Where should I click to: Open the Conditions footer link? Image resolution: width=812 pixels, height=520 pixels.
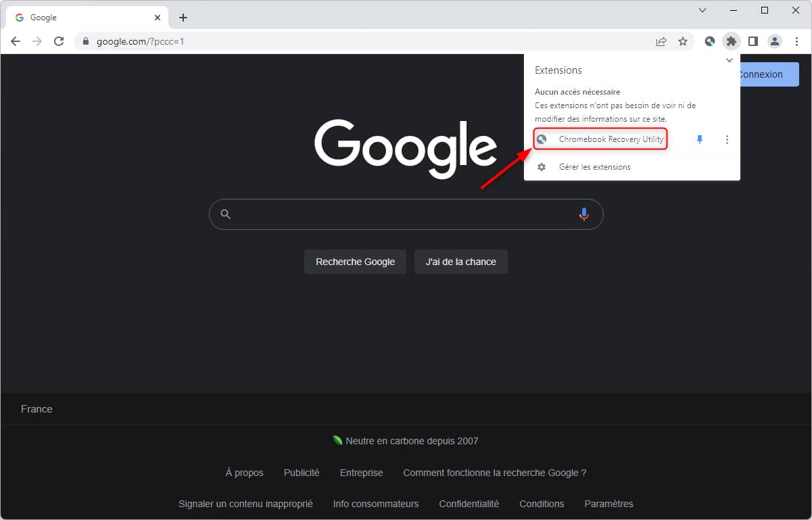542,504
